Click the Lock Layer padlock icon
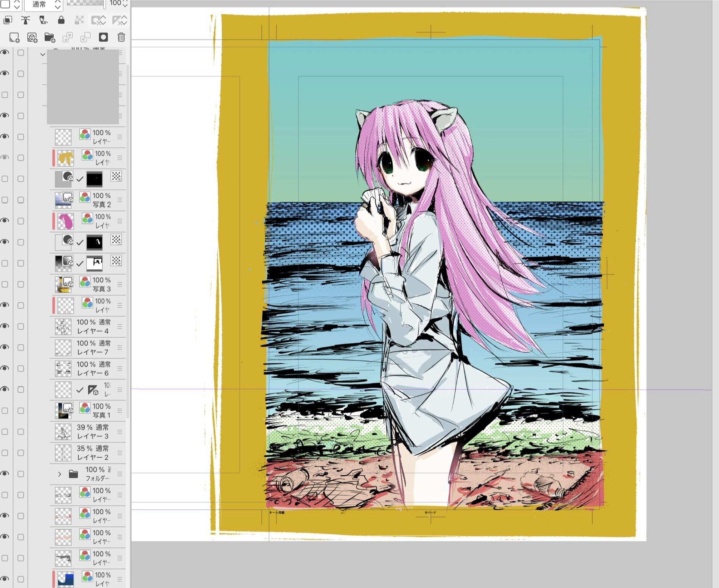This screenshot has width=719, height=588. point(61,20)
